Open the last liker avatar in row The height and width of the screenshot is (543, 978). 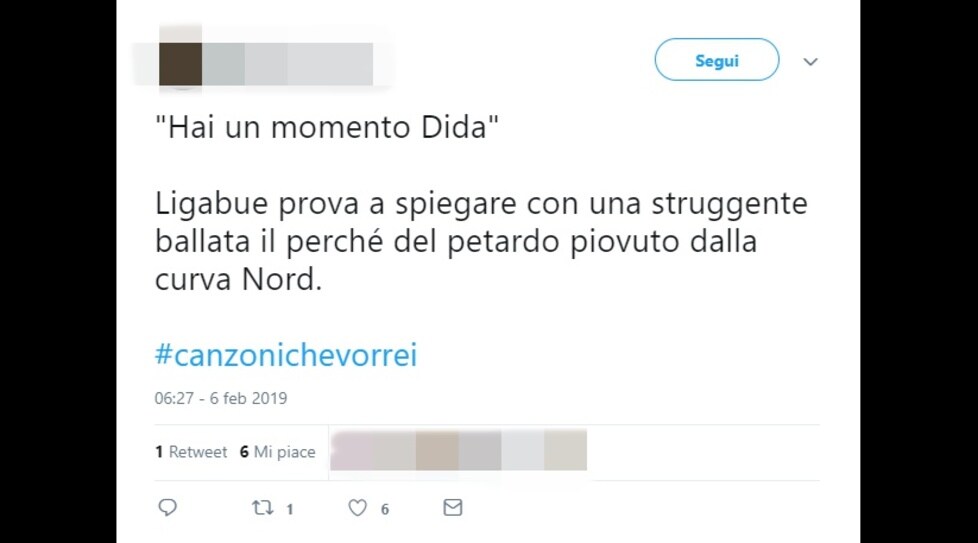pyautogui.click(x=566, y=450)
